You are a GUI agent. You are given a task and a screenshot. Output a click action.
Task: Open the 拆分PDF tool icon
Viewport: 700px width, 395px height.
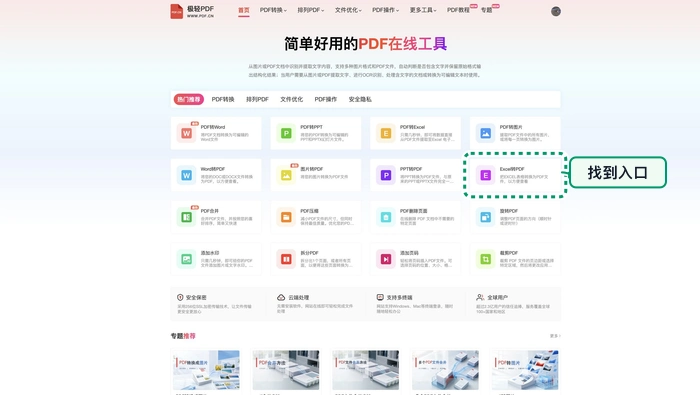point(286,259)
